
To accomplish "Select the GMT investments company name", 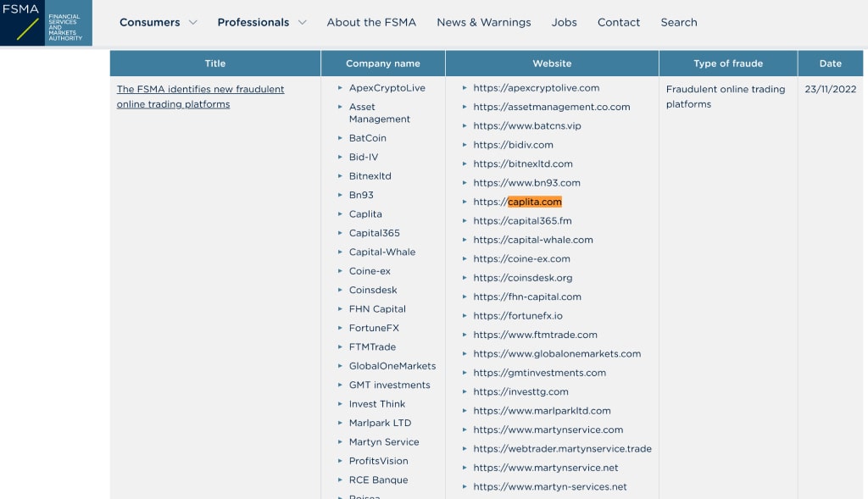I will 389,385.
